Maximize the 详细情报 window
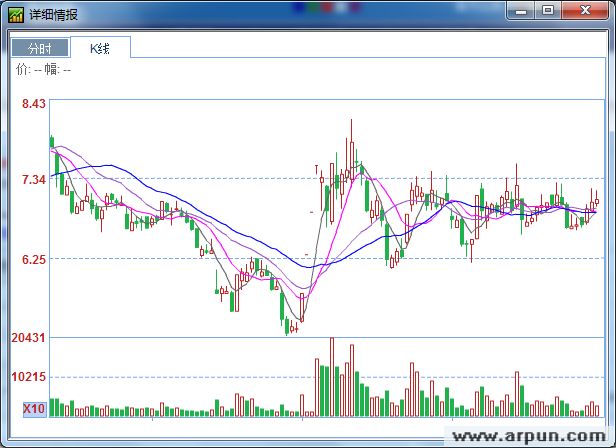616x448 pixels. (547, 10)
